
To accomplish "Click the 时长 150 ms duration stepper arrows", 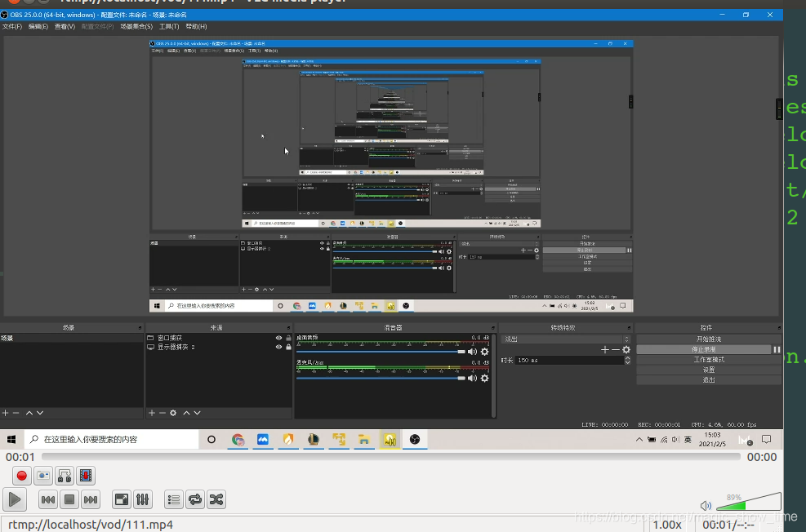I will tap(627, 361).
